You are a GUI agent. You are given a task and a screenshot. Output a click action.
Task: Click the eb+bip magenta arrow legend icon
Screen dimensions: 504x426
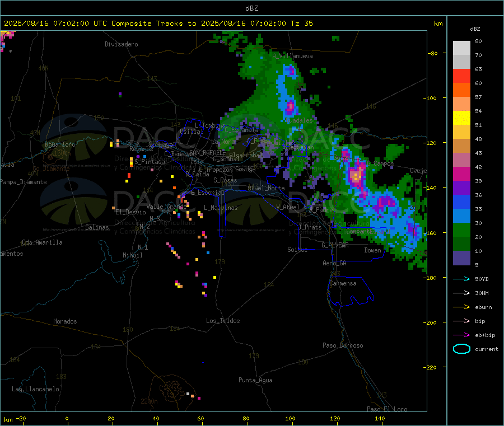[461, 335]
